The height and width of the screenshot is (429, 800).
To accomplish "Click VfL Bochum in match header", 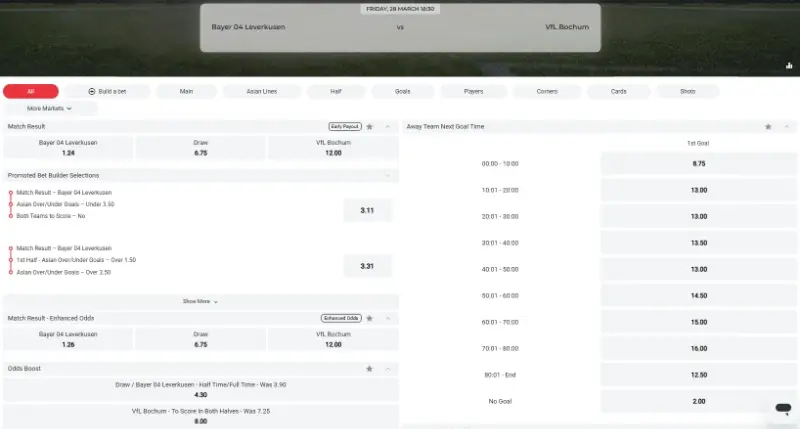I will click(x=567, y=27).
